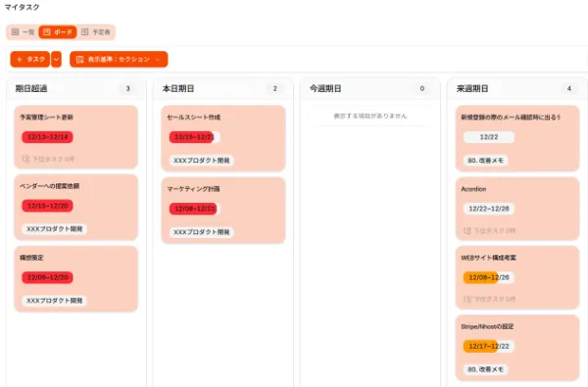Open the 予実管理シート更新 task card title
Viewport: 588px width, 387px height.
coord(46,118)
